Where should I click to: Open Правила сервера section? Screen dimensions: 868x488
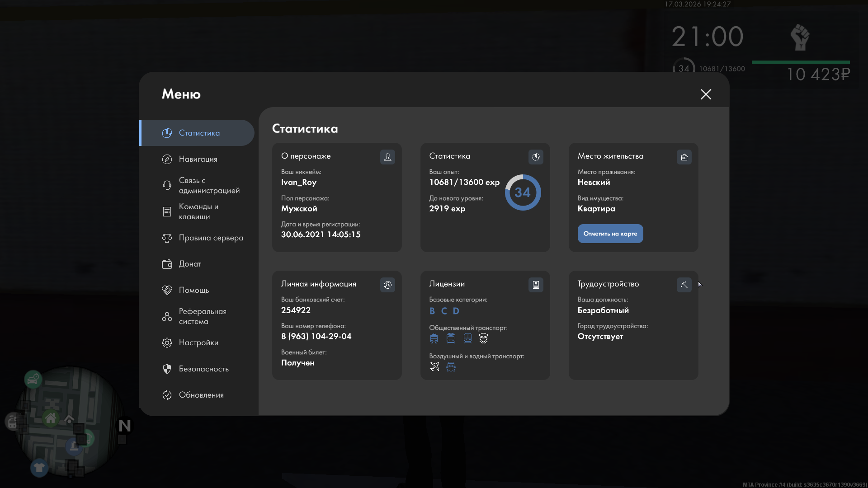pyautogui.click(x=211, y=238)
